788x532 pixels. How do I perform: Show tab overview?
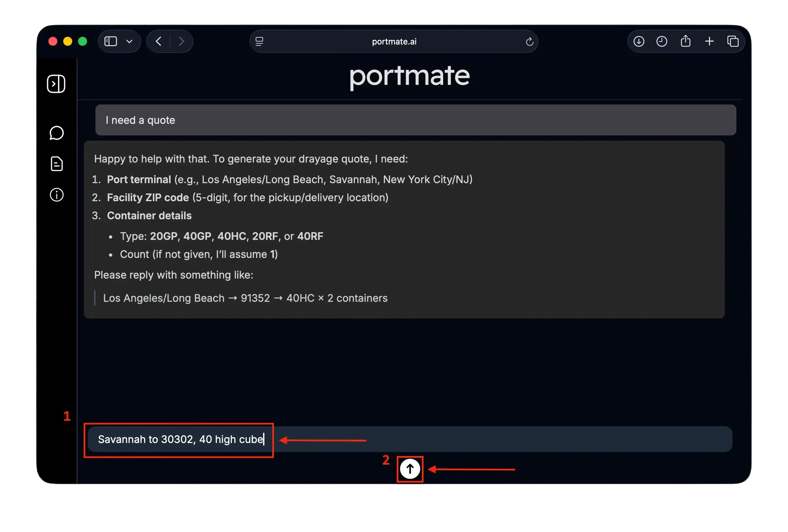[733, 41]
